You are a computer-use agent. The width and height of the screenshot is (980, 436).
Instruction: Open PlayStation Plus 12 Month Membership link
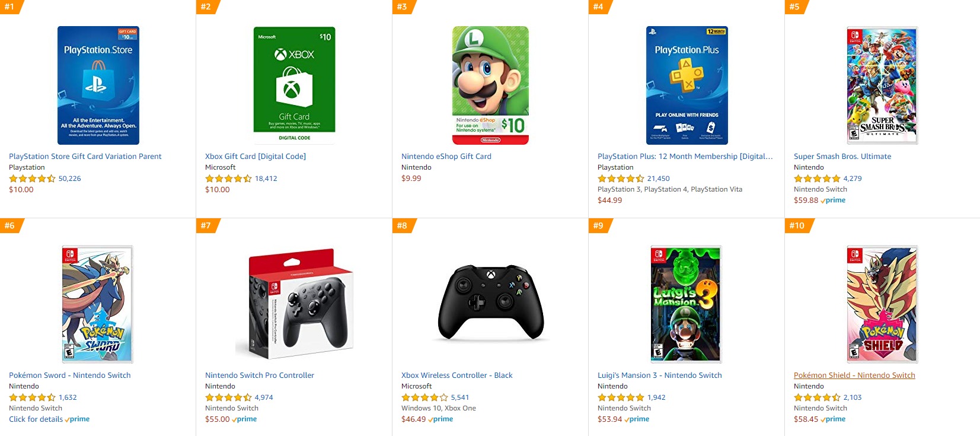[685, 157]
